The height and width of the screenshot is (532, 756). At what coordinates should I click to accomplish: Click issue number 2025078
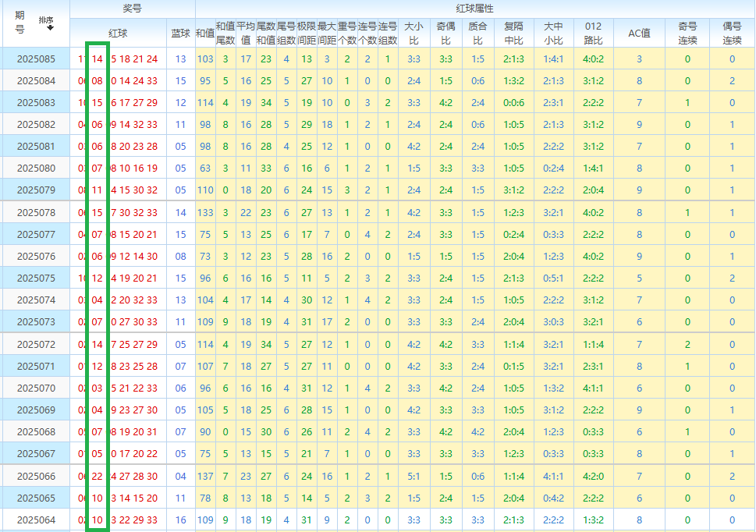point(36,212)
